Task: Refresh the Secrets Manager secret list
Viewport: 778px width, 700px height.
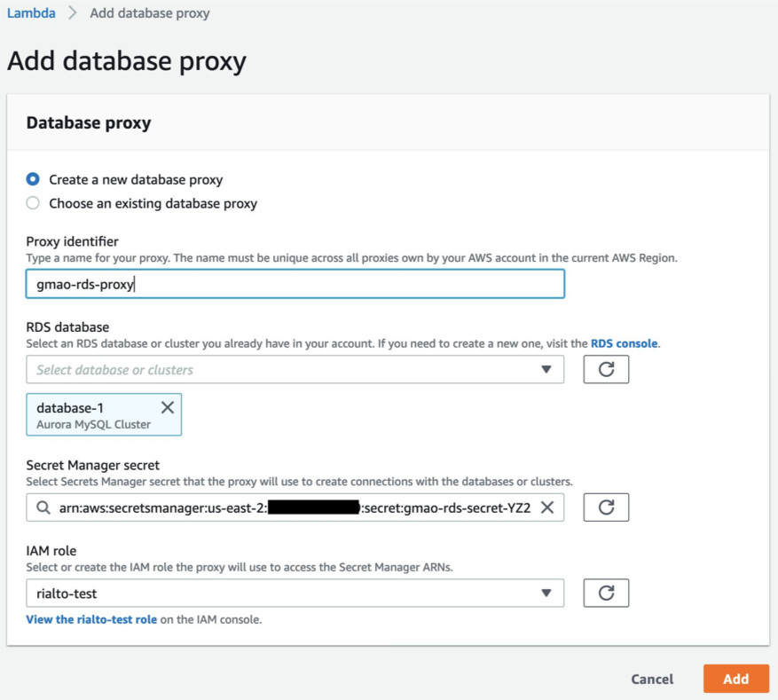Action: point(606,507)
